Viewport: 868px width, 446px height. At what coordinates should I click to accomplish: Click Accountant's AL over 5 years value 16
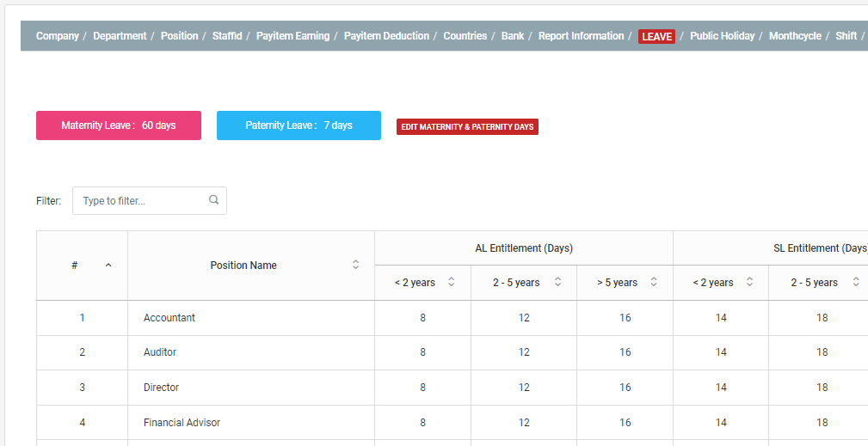(625, 318)
